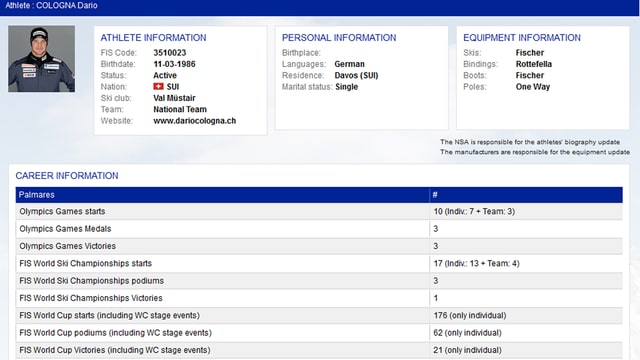This screenshot has width=640, height=360.
Task: Click the CAREER INFORMATION heading
Action: click(67, 176)
